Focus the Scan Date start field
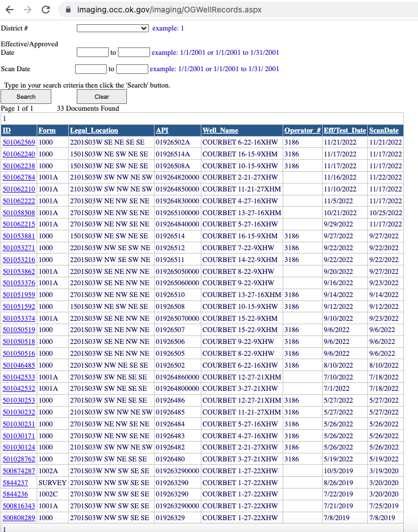The width and height of the screenshot is (418, 532). tap(90, 69)
